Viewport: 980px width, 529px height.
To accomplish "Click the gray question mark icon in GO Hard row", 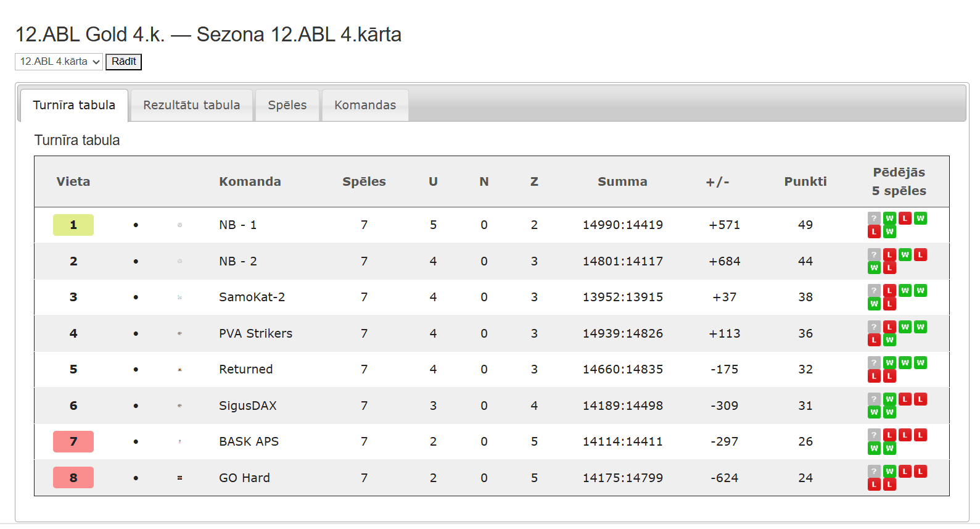I will pos(874,472).
